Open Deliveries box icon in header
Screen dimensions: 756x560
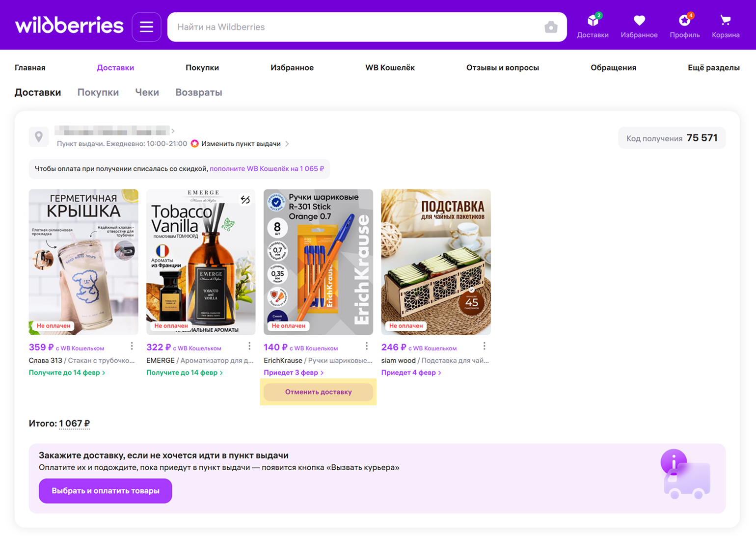tap(593, 21)
